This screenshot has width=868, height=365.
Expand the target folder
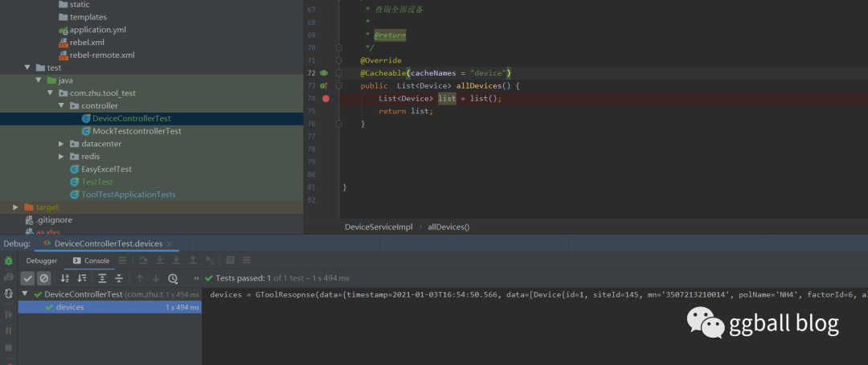pos(15,207)
